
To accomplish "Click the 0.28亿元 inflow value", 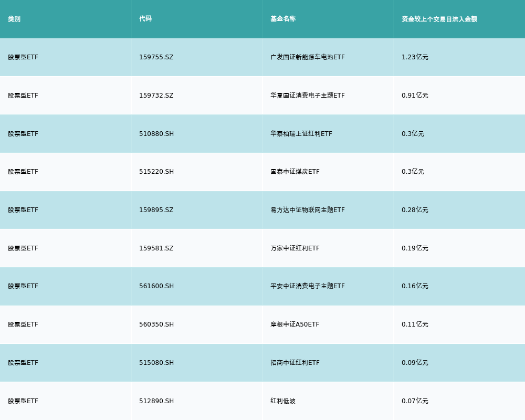I will (x=415, y=210).
